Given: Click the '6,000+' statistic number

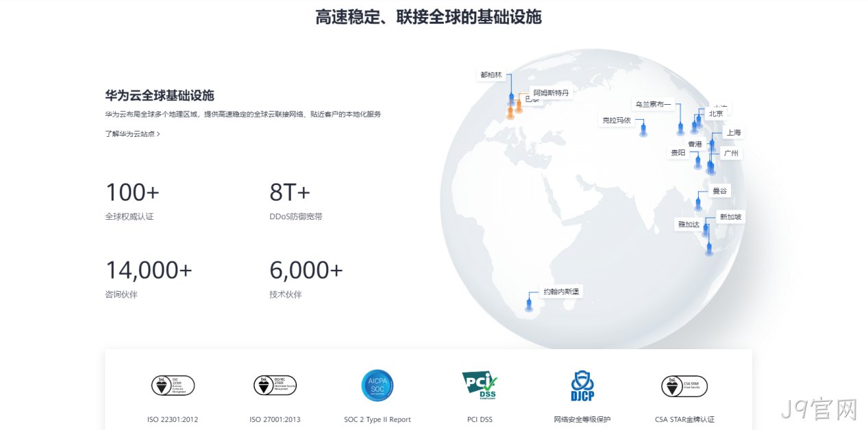Looking at the screenshot, I should [x=306, y=270].
